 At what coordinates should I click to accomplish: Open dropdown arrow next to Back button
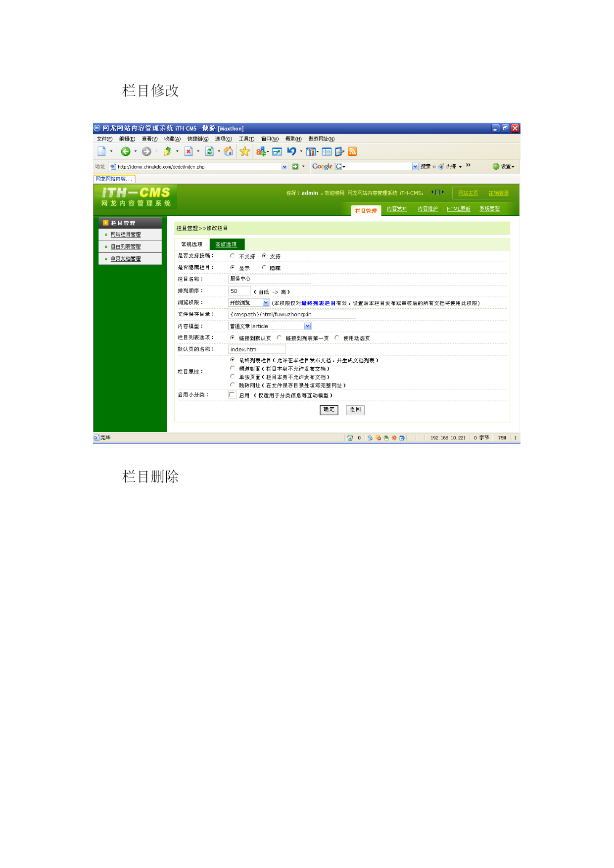pos(136,151)
